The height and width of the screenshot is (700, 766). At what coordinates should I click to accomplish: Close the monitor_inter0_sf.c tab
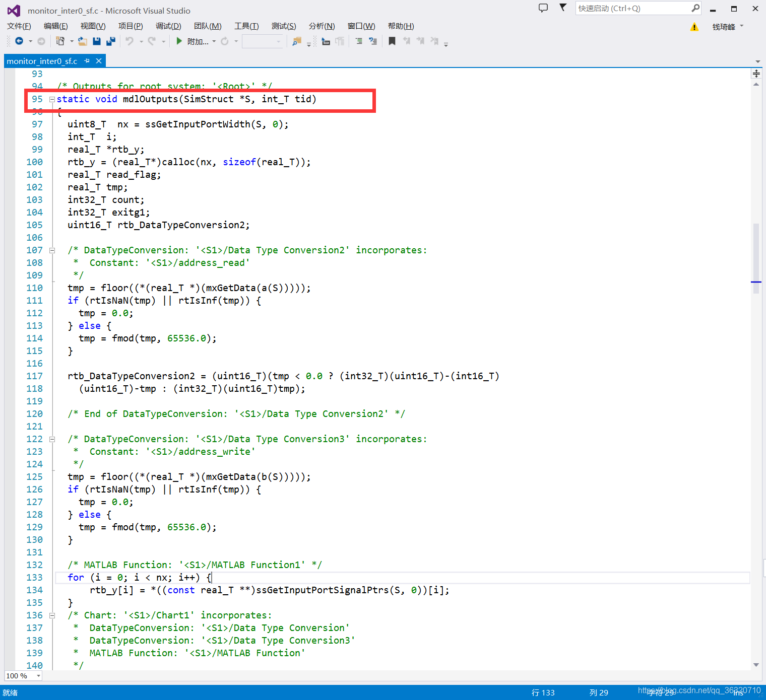tap(99, 61)
